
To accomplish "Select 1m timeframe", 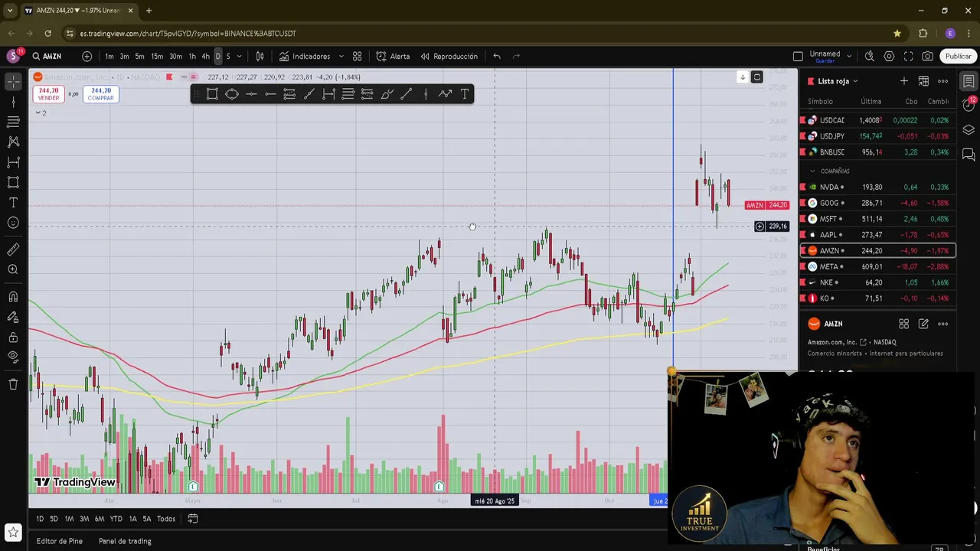I will pos(109,56).
